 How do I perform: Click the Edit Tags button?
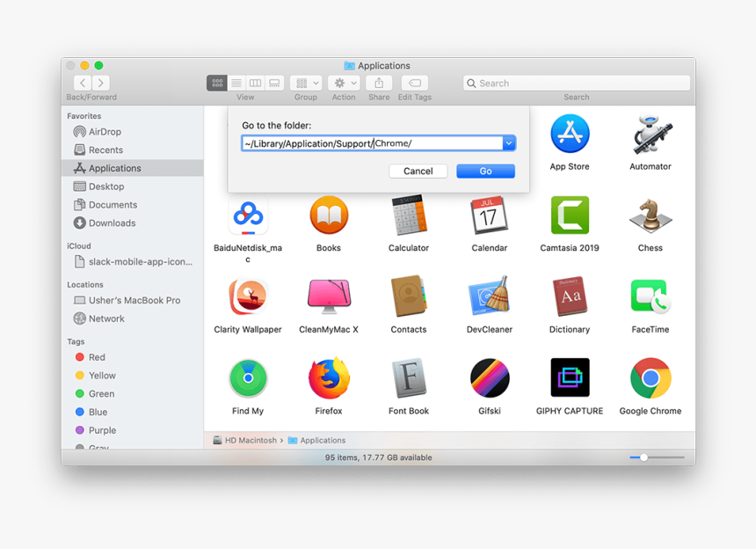[415, 83]
